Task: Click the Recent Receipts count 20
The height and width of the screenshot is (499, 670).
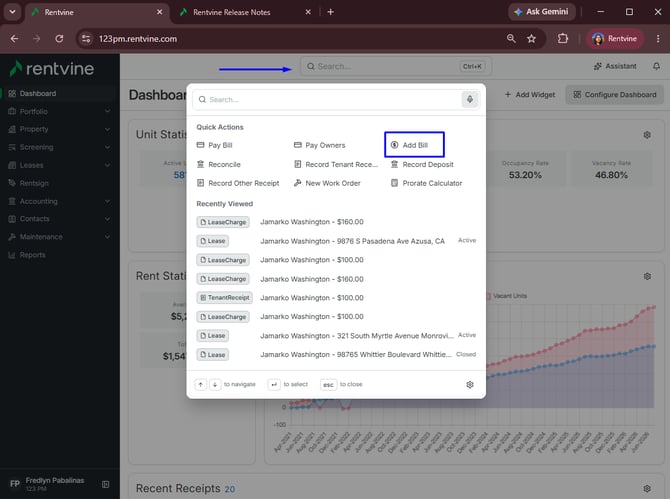Action: click(x=229, y=489)
